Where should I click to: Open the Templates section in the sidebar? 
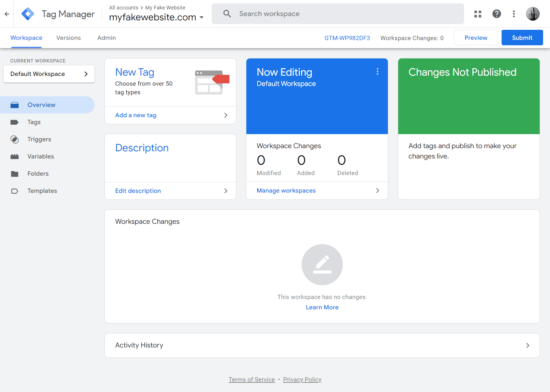(42, 191)
